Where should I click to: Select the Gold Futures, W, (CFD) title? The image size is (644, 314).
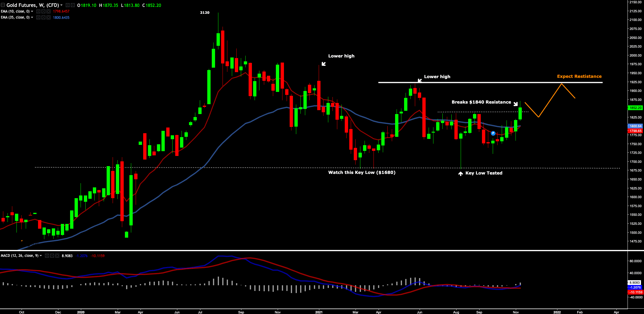(32, 5)
